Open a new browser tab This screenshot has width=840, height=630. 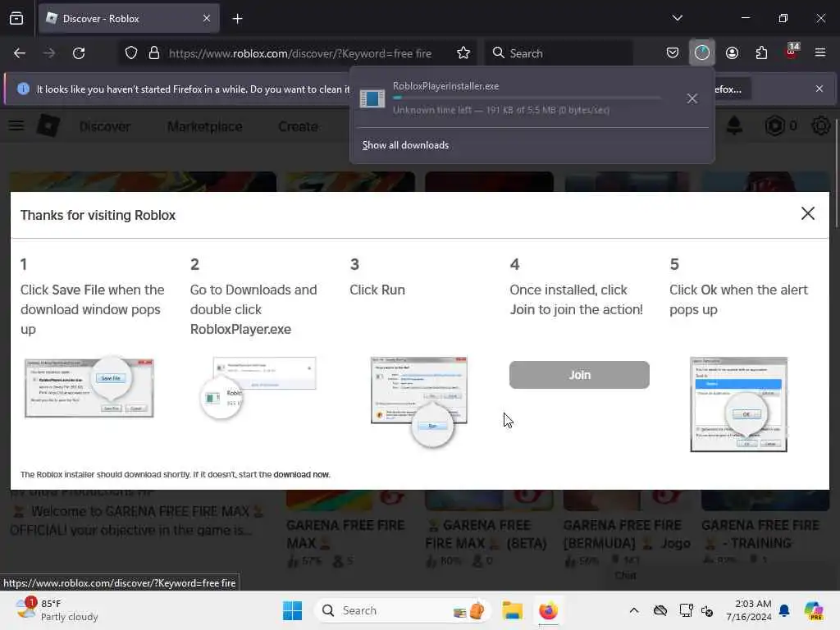[237, 19]
